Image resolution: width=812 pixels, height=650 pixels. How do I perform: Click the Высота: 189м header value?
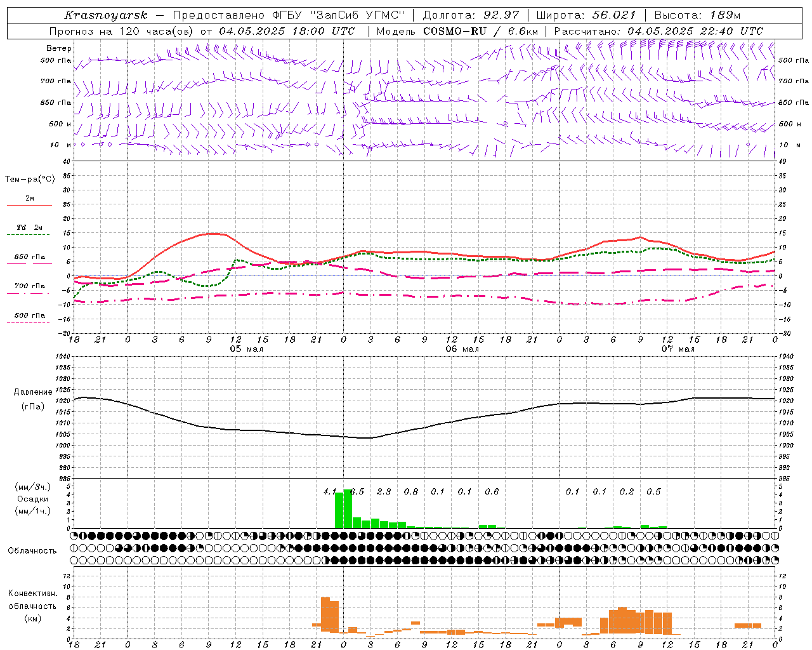(x=697, y=15)
